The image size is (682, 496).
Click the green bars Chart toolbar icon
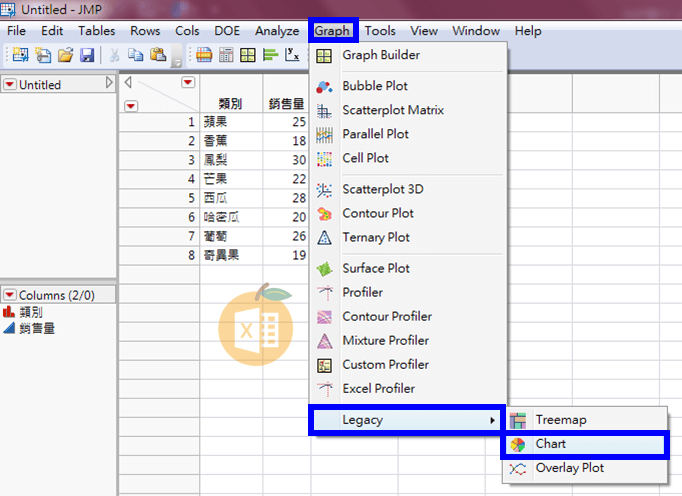tap(271, 55)
